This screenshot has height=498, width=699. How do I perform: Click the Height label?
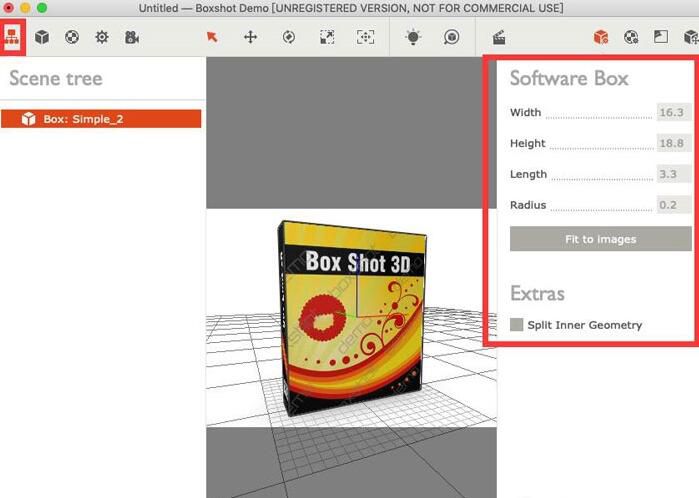click(528, 143)
